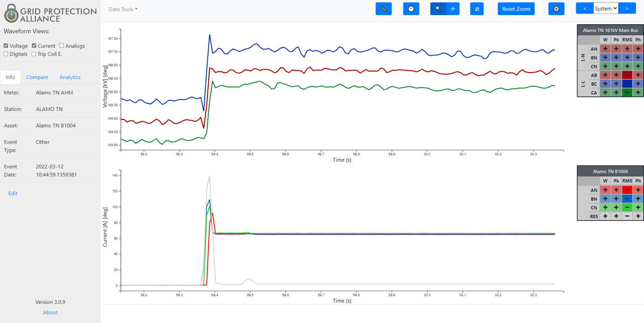The image size is (644, 323).
Task: Click the current chart plot area
Action: (342, 230)
